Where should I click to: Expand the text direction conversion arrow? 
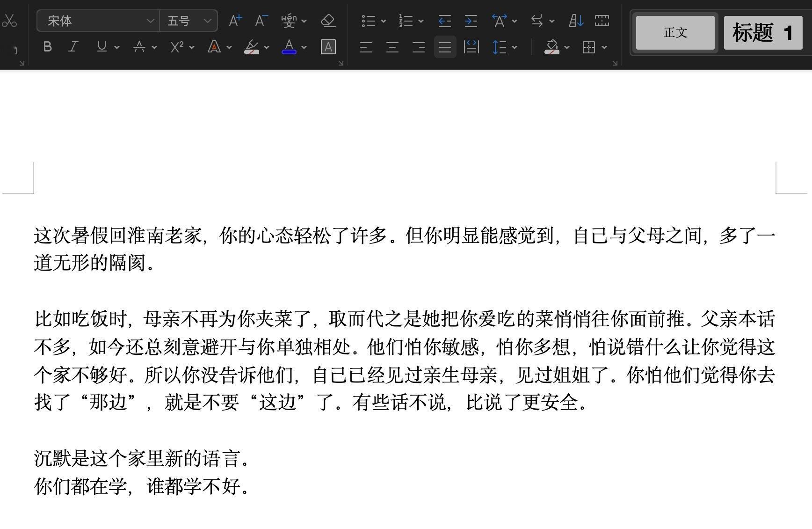[x=552, y=21]
